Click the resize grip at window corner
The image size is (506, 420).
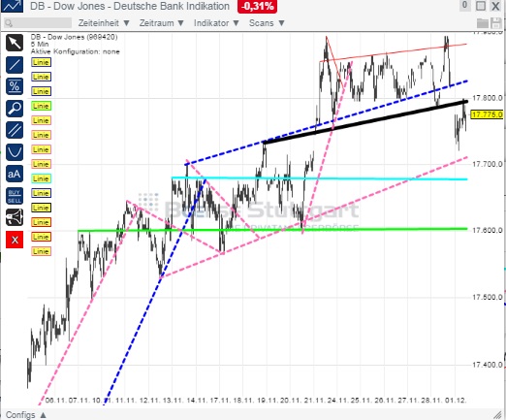(497, 414)
